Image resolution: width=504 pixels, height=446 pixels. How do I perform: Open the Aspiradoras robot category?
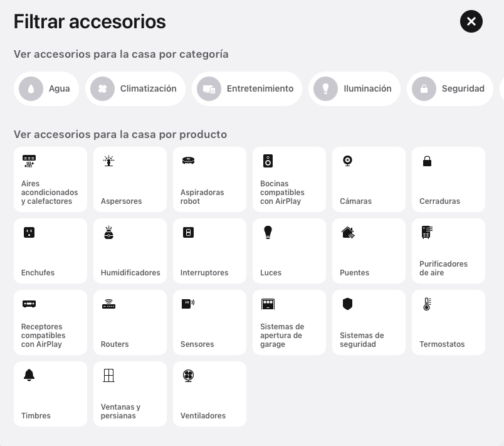point(209,179)
